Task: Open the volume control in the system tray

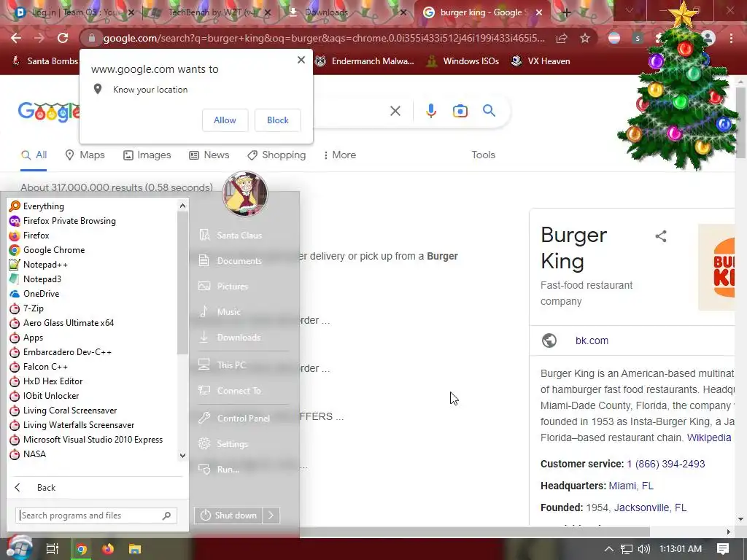Action: (643, 549)
